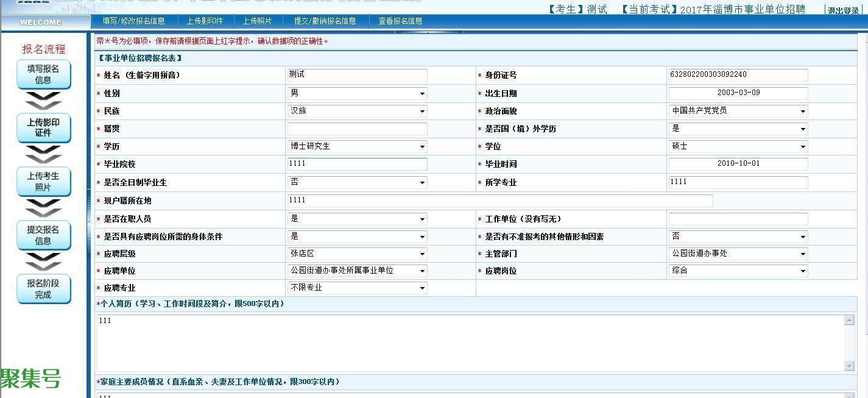Click the 提交报名信息 step button
Image resolution: width=868 pixels, height=398 pixels.
43,235
